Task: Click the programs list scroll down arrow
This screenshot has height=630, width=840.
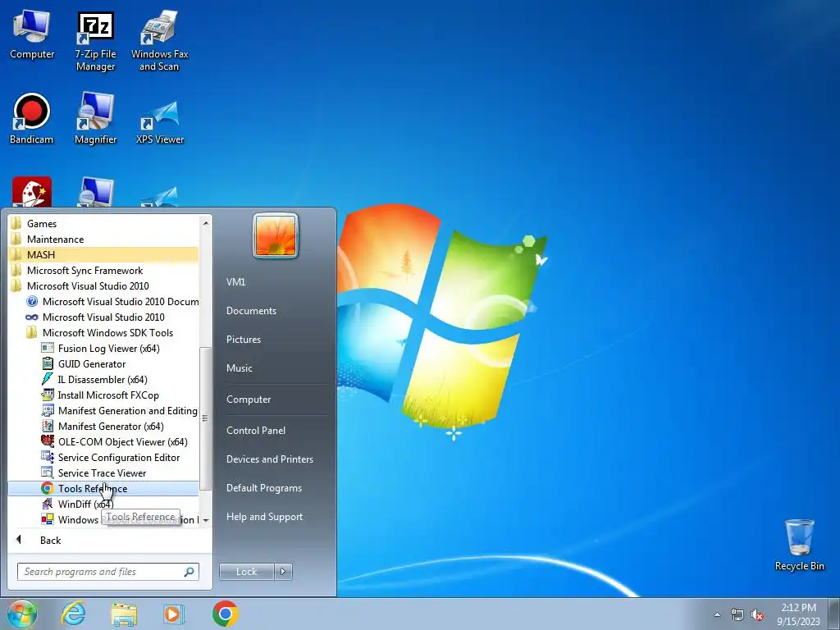Action: point(206,520)
